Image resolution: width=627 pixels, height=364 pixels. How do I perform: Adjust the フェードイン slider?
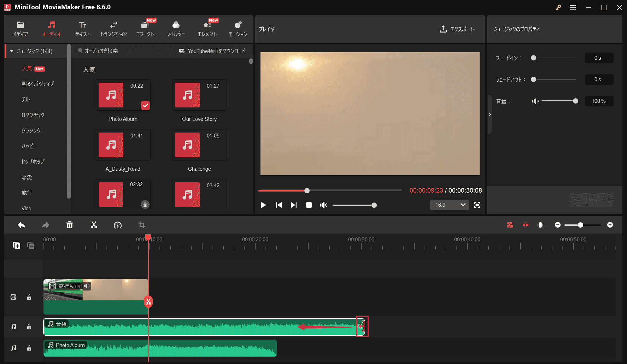pos(534,58)
